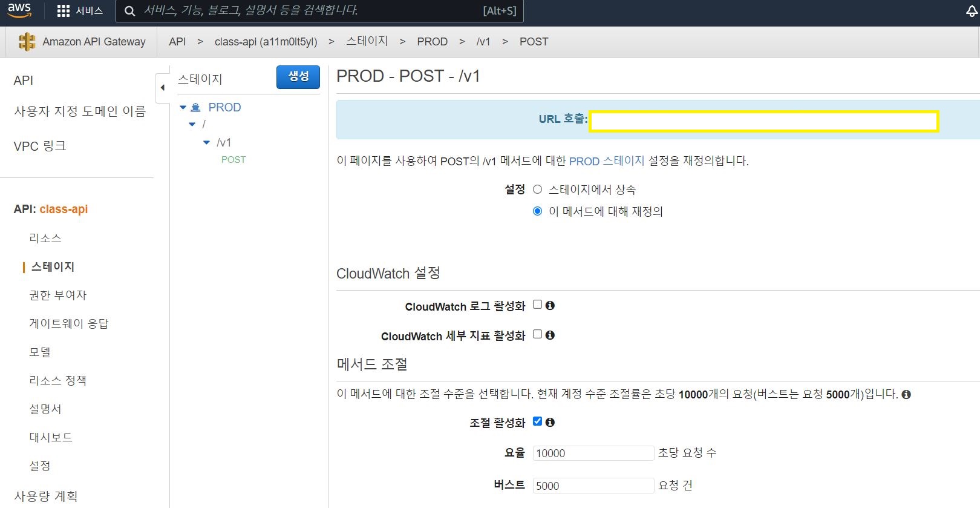Click PROD breadcrumb link
980x508 pixels.
pyautogui.click(x=433, y=42)
